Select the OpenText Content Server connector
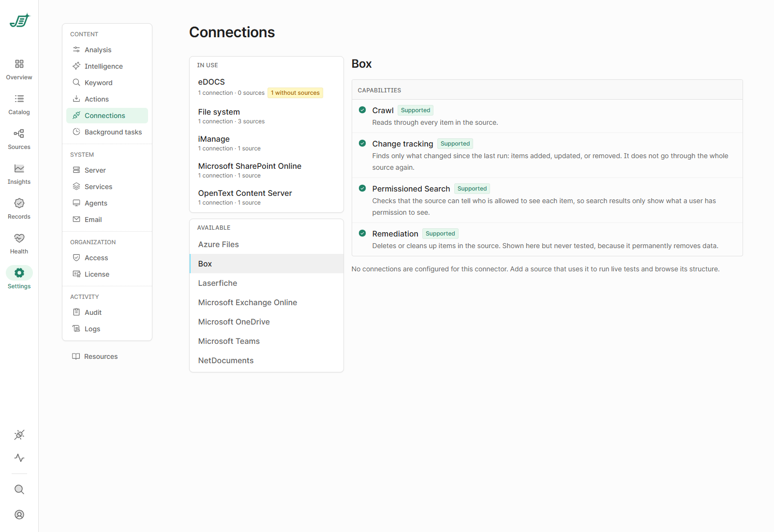The height and width of the screenshot is (532, 774). click(x=267, y=197)
